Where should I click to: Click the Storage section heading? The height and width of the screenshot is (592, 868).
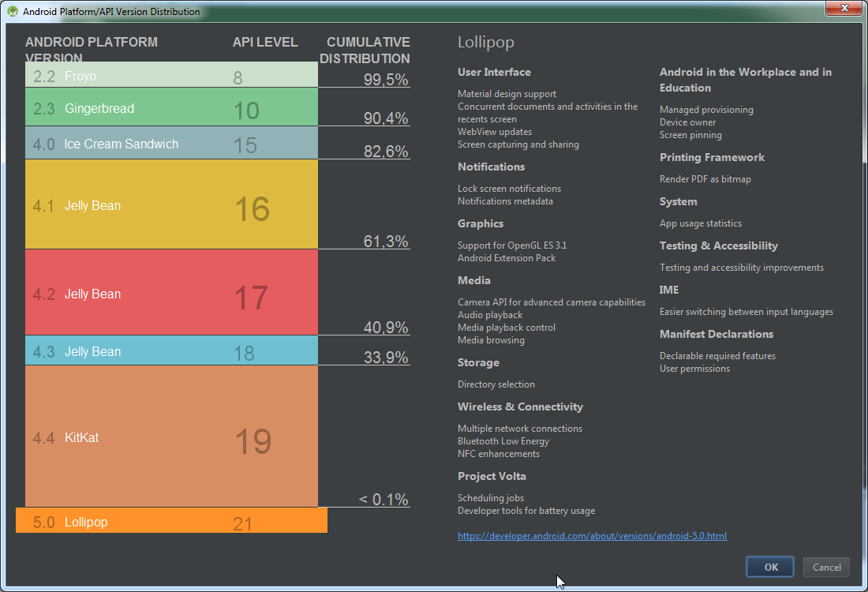478,363
